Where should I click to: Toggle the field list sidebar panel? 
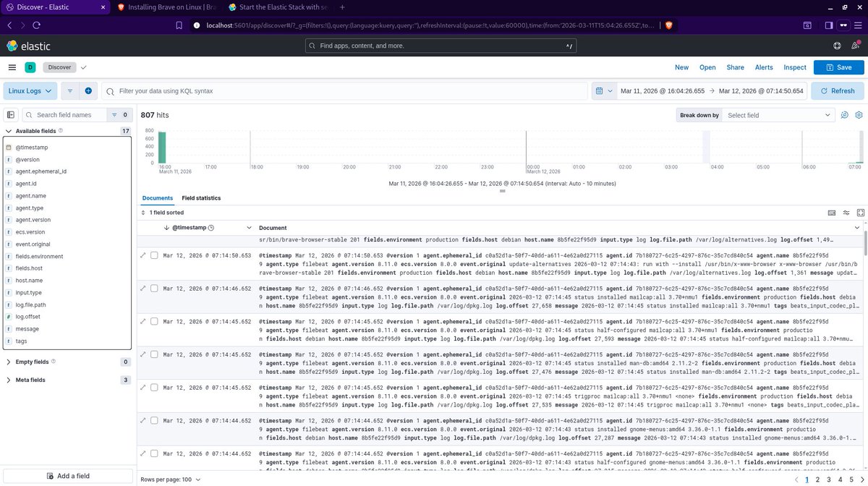tap(11, 114)
